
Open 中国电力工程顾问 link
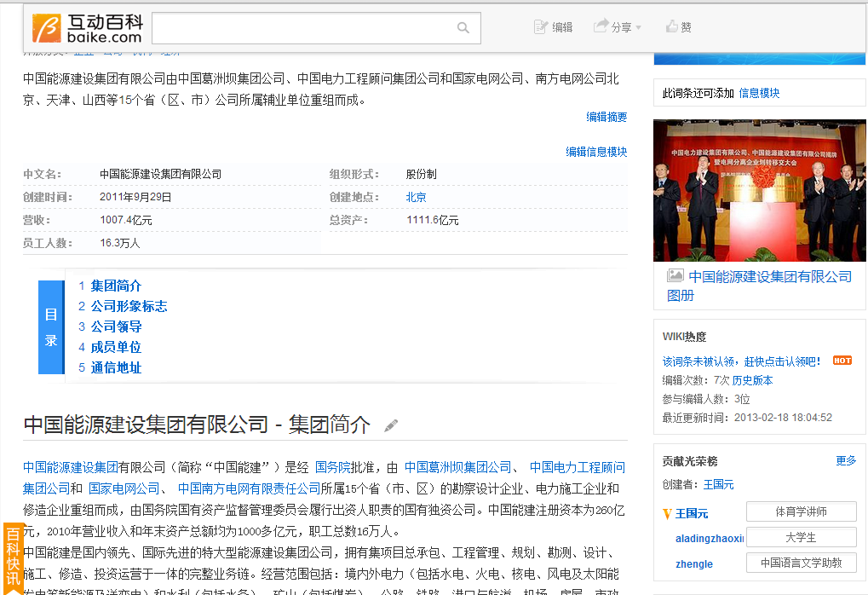point(578,468)
